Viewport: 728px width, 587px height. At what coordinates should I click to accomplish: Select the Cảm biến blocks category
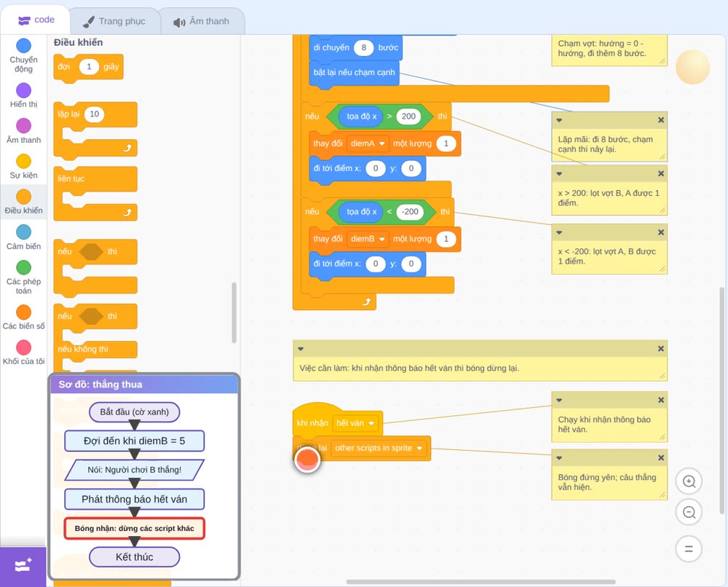[24, 237]
